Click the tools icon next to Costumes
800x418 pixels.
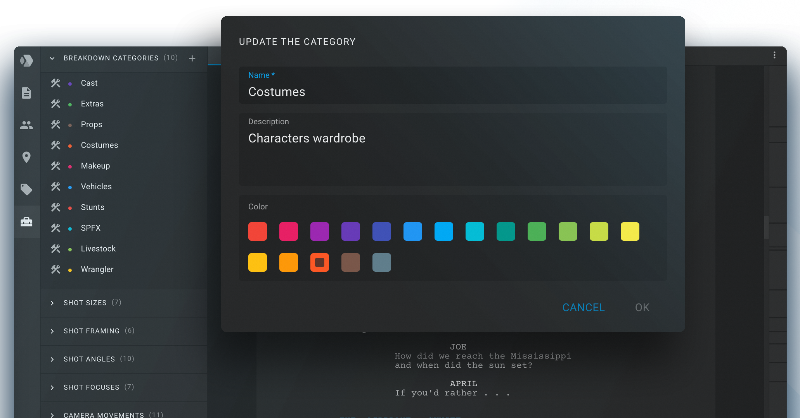pyautogui.click(x=56, y=145)
